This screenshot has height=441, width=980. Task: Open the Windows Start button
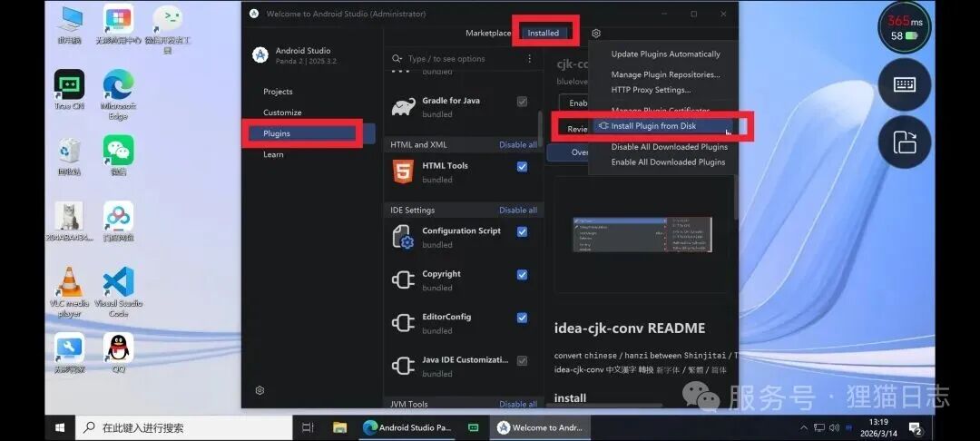[60, 428]
